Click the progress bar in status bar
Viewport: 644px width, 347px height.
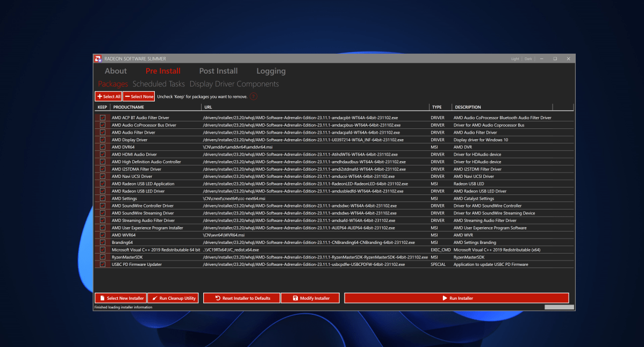coord(559,307)
